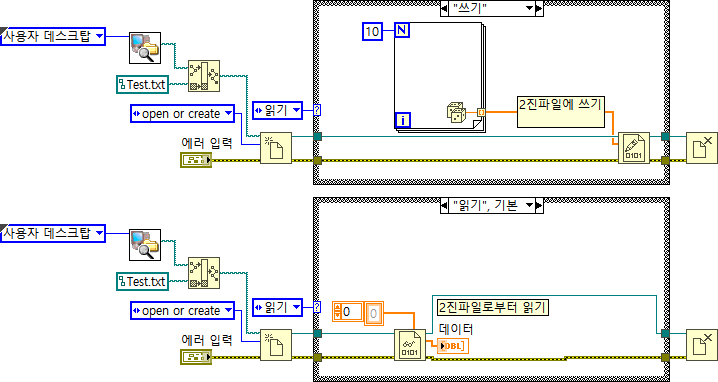The image size is (718, 382).
Task: Open the "읽기", 기본 case selector dropdown arrow
Action: pyautogui.click(x=529, y=205)
